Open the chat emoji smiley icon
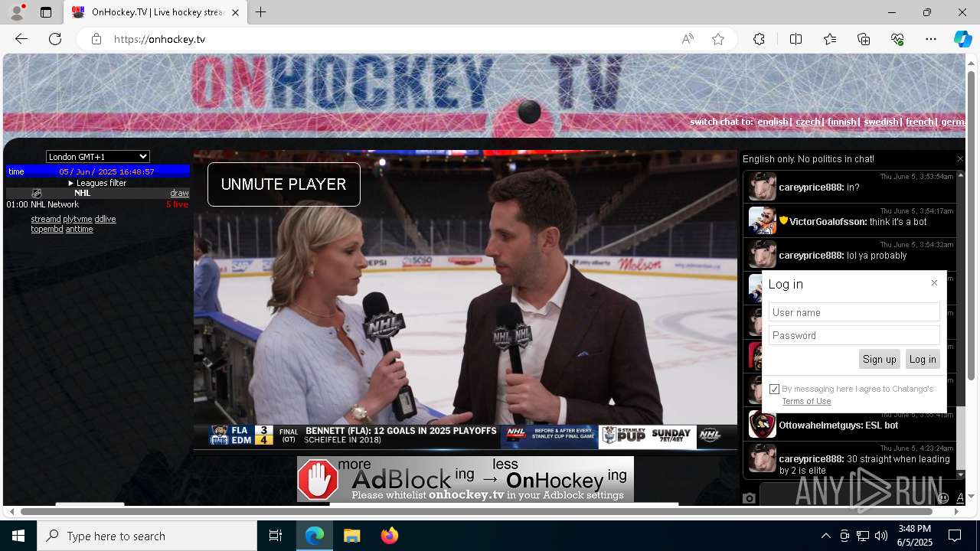Viewport: 980px width, 551px height. pos(943,498)
